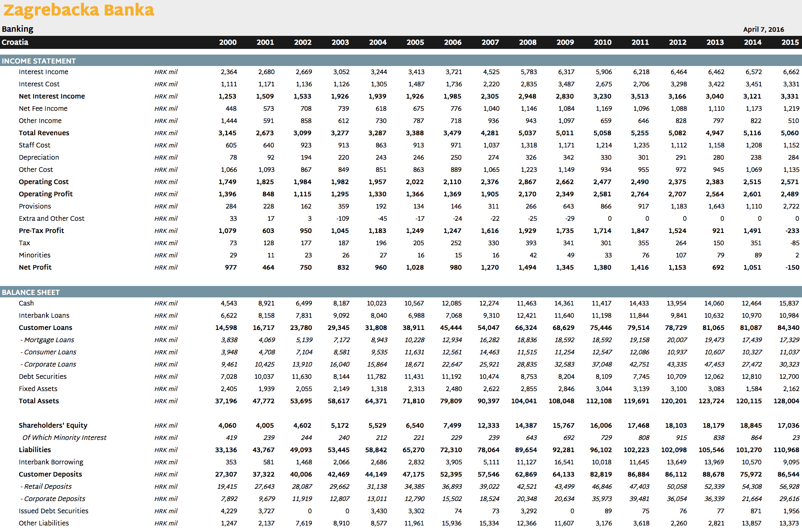Viewport: 802px width, 532px height.
Task: Select the 2000 column header
Action: click(228, 42)
